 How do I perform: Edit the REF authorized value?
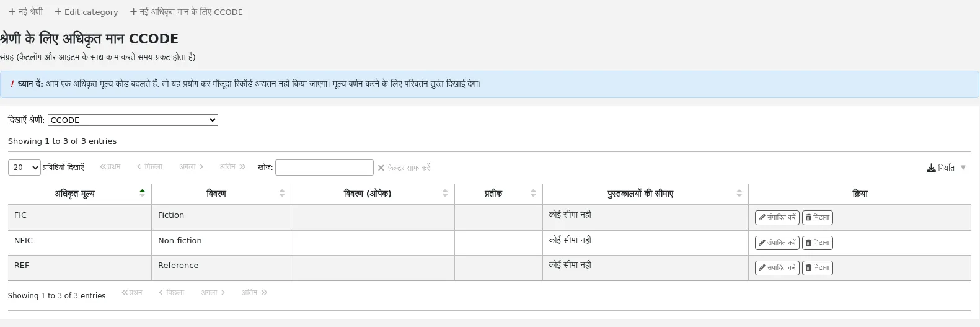(x=777, y=268)
